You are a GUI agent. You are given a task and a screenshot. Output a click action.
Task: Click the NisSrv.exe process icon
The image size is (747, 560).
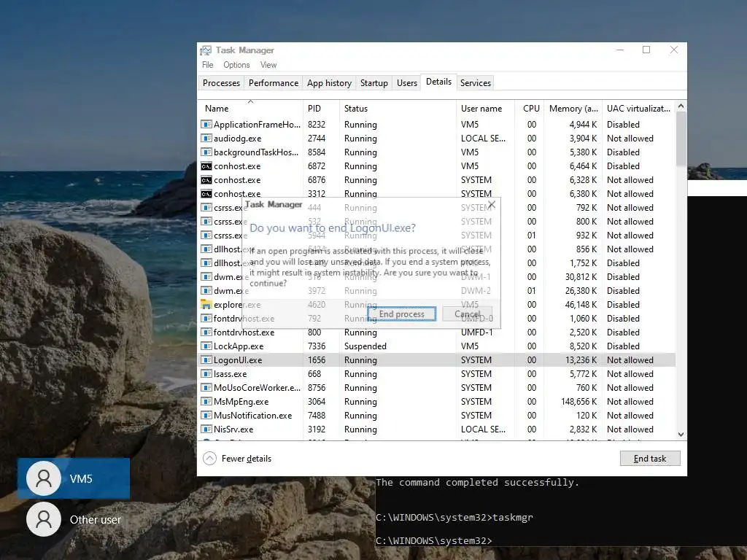(206, 429)
